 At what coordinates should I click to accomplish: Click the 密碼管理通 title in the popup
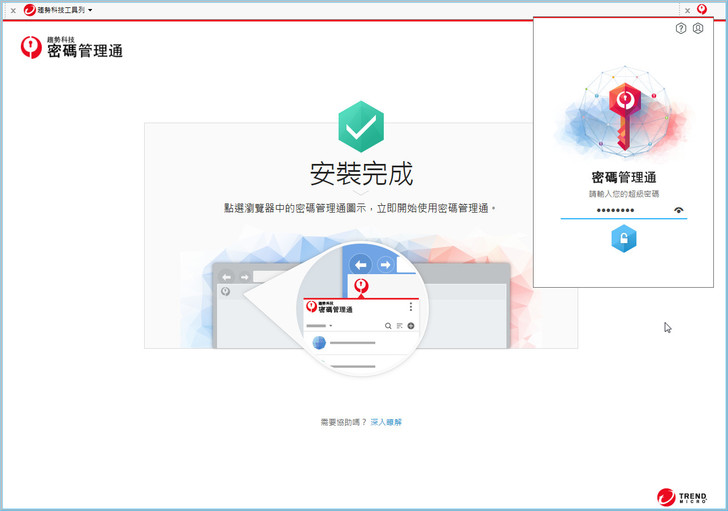coord(624,177)
